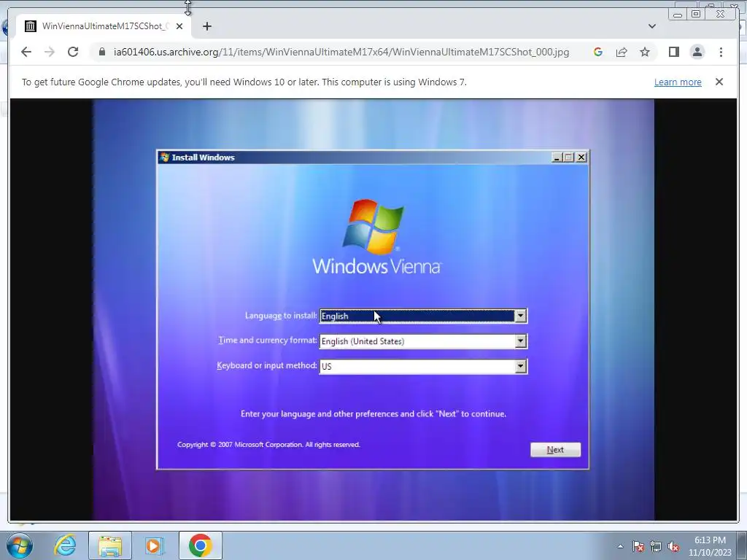The width and height of the screenshot is (747, 560).
Task: Open a new Chrome tab
Action: tap(206, 26)
